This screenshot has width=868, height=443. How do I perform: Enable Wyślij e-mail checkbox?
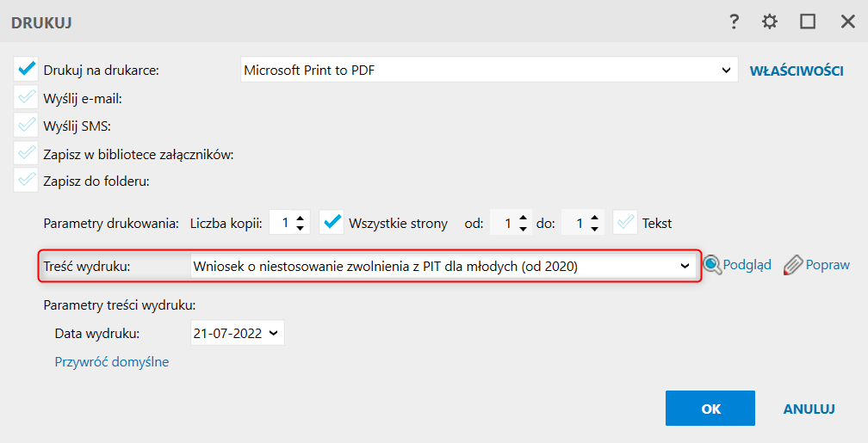coord(26,97)
